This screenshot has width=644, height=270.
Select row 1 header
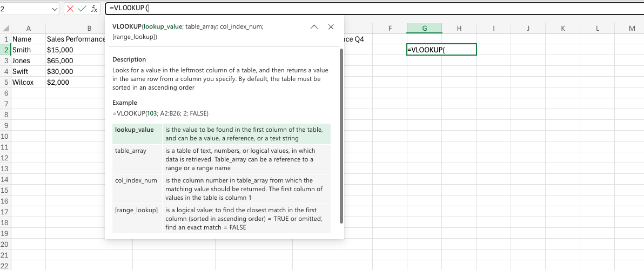click(x=6, y=39)
